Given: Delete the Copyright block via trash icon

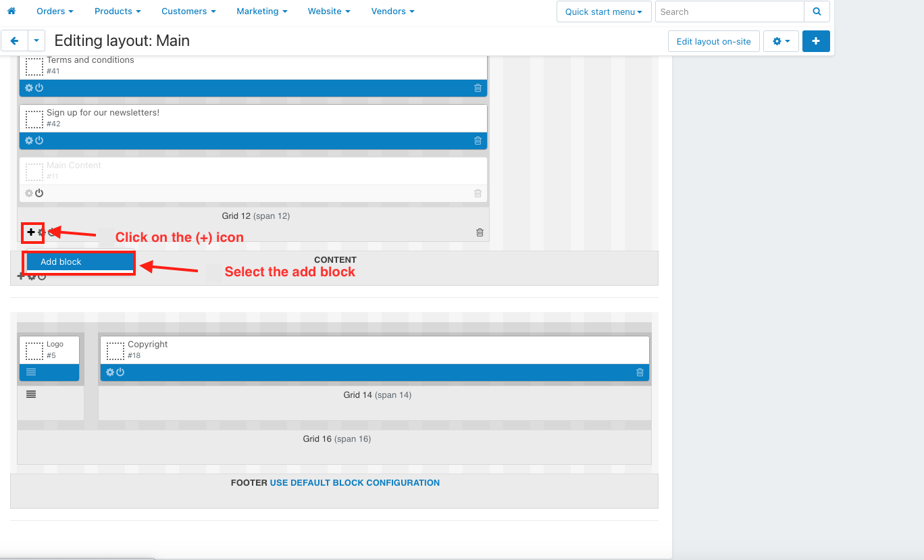Looking at the screenshot, I should point(640,372).
